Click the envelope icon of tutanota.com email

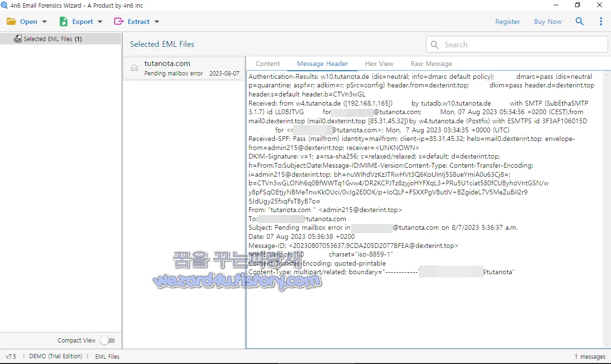point(134,68)
